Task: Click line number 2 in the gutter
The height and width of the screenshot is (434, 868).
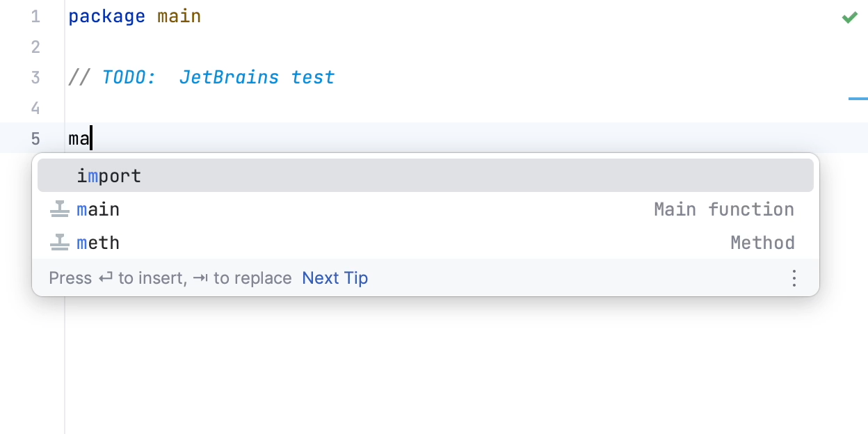Action: point(35,47)
